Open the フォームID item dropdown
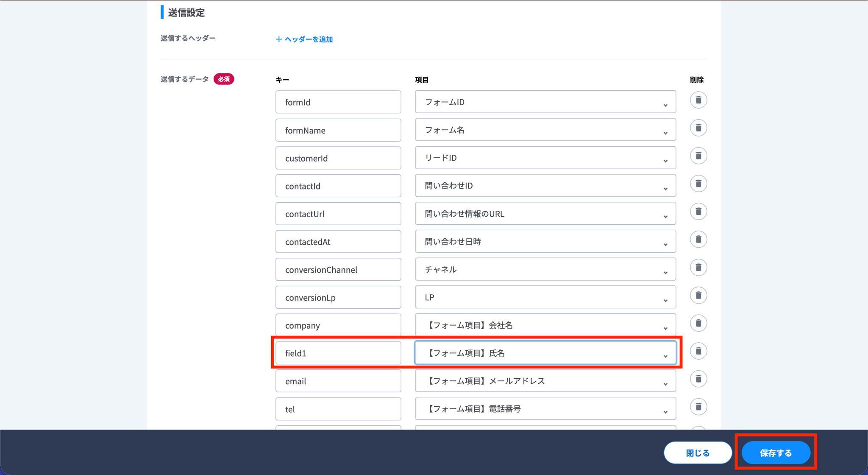 [545, 102]
